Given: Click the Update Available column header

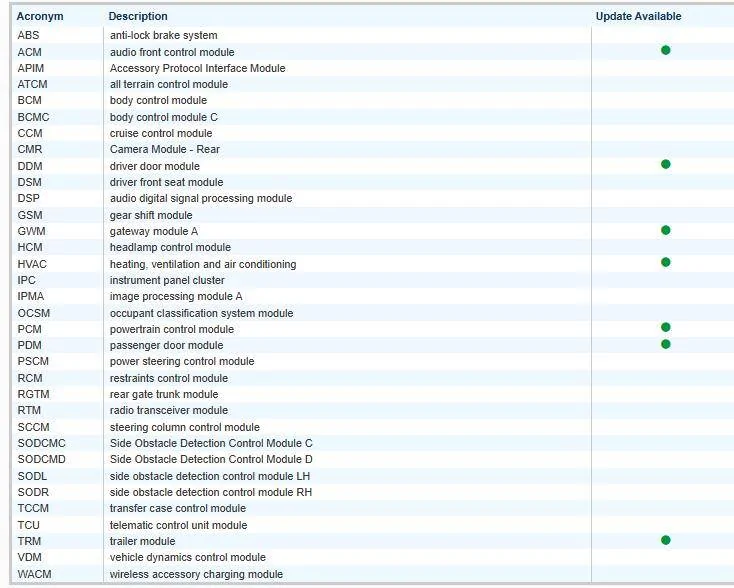Looking at the screenshot, I should 638,16.
